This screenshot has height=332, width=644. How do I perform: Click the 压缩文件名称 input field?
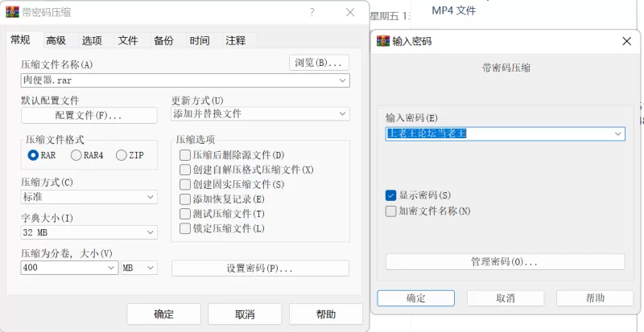185,80
